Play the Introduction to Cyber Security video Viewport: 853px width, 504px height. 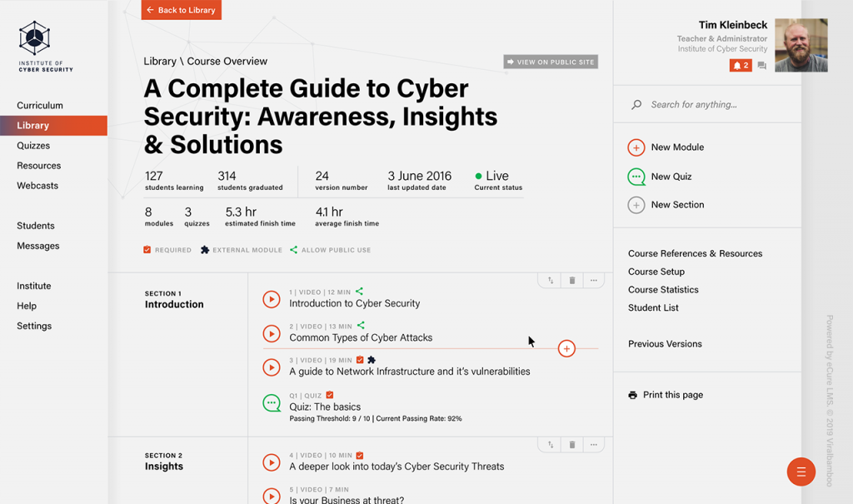pyautogui.click(x=272, y=299)
